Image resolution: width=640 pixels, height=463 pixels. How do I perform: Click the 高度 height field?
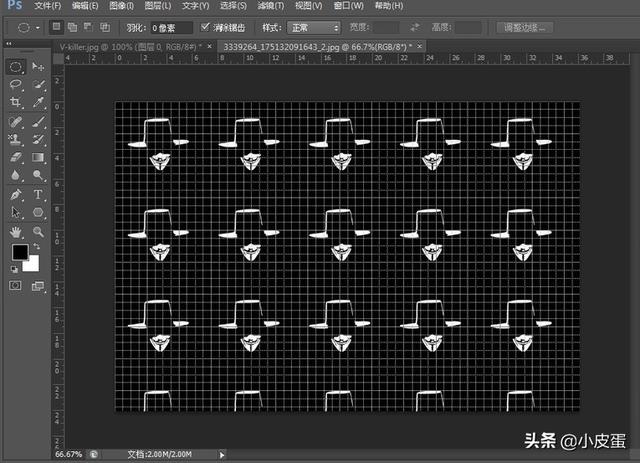468,27
